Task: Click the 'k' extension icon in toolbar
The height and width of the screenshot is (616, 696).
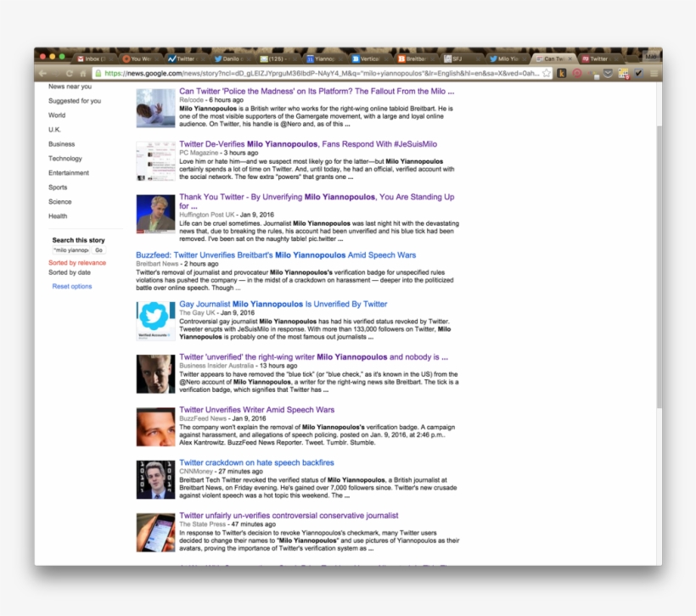Action: [561, 74]
